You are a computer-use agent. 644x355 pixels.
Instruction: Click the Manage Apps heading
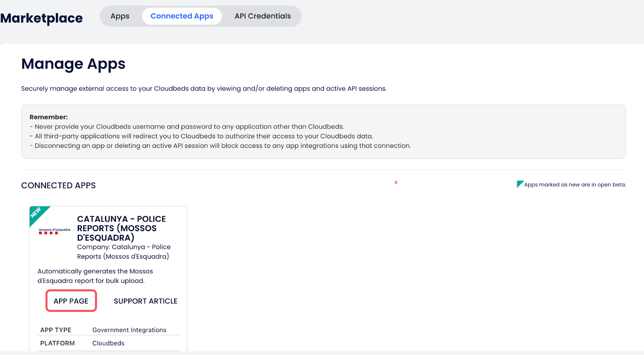click(73, 64)
